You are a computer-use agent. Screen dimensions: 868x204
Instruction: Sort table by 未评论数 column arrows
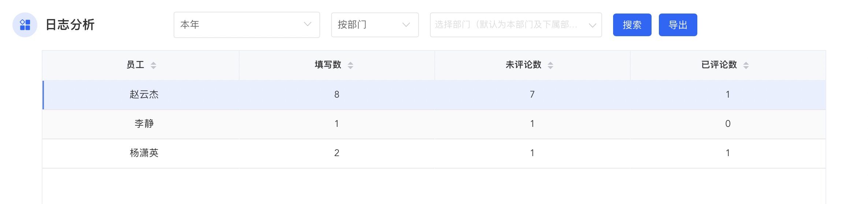pyautogui.click(x=550, y=65)
